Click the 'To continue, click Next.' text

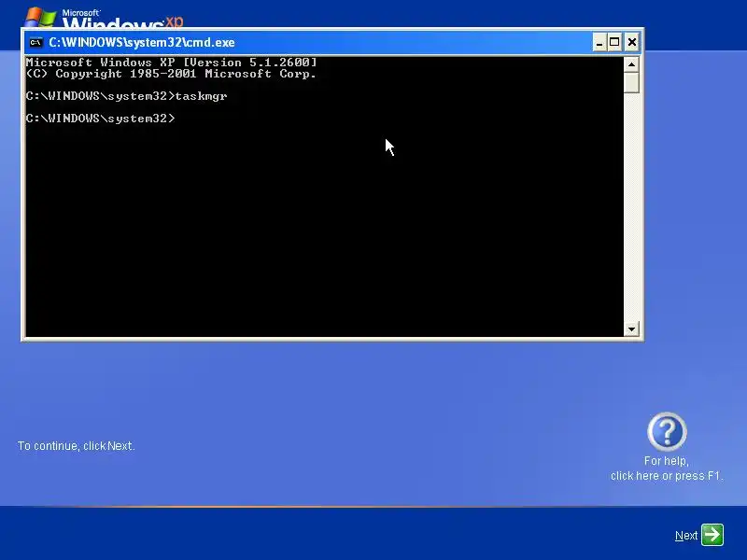(x=77, y=446)
